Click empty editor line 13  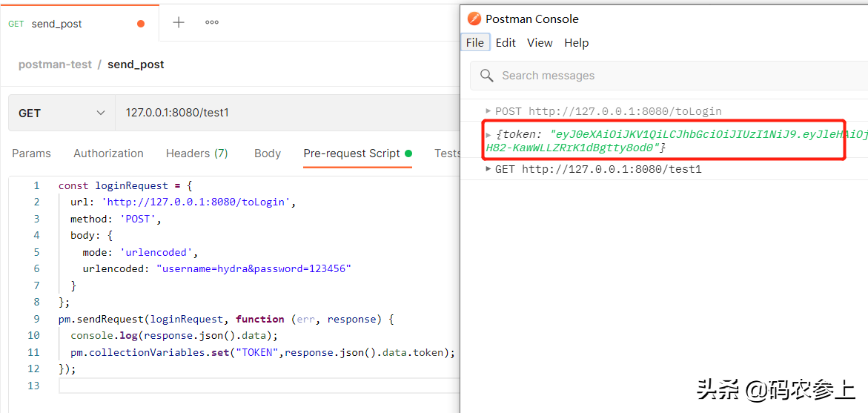coord(259,386)
